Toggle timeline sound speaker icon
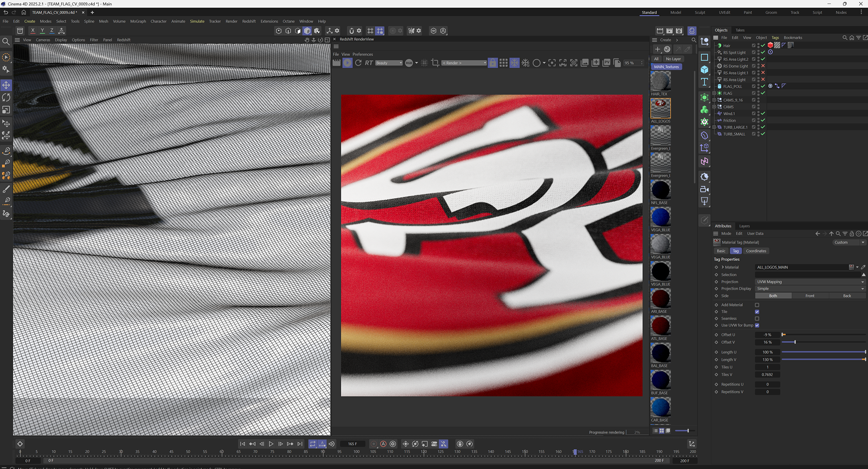This screenshot has width=868, height=469. pyautogui.click(x=332, y=444)
